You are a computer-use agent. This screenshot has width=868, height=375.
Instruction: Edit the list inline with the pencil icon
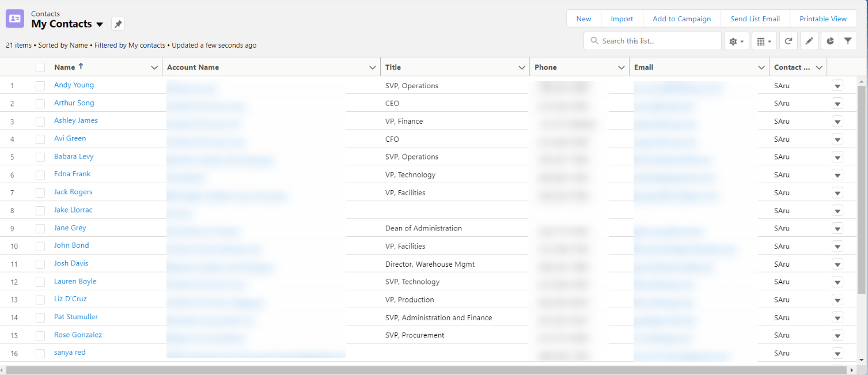pos(809,40)
